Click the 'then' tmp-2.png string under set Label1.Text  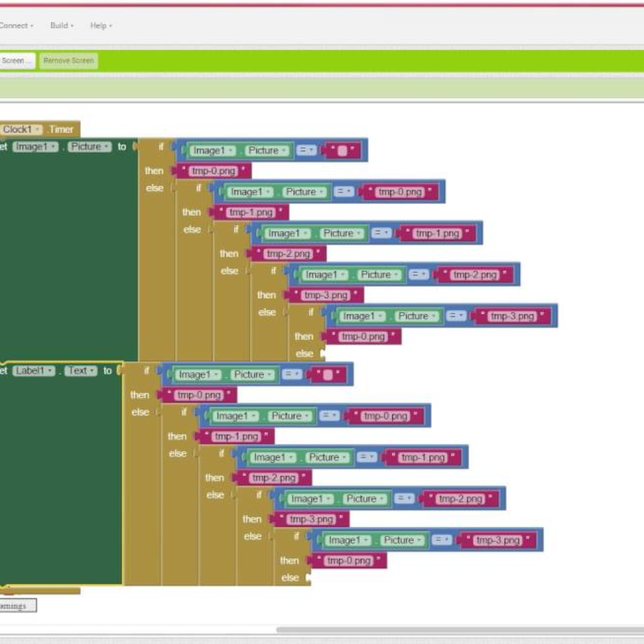coord(274,478)
